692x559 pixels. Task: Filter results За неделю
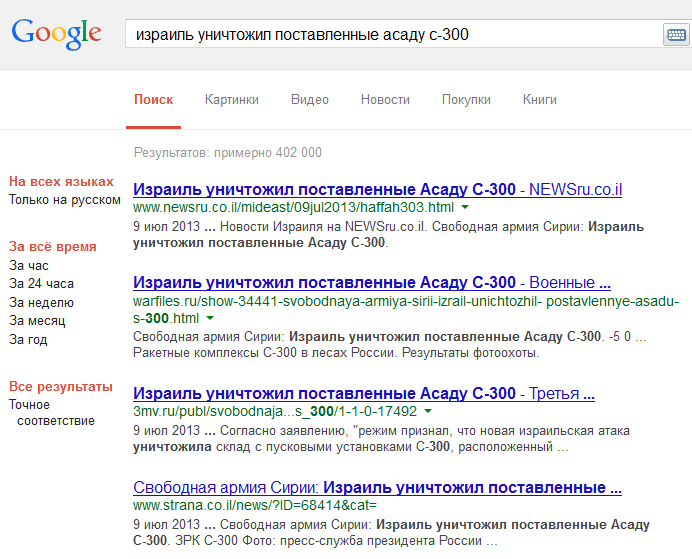pos(41,303)
